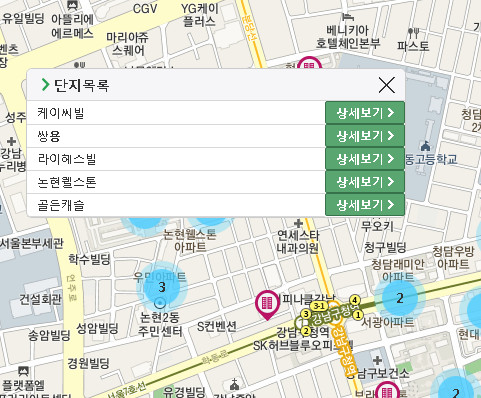This screenshot has width=481, height=398.
Task: Click the medical cross icon above 연세스타
Action: click(x=298, y=223)
